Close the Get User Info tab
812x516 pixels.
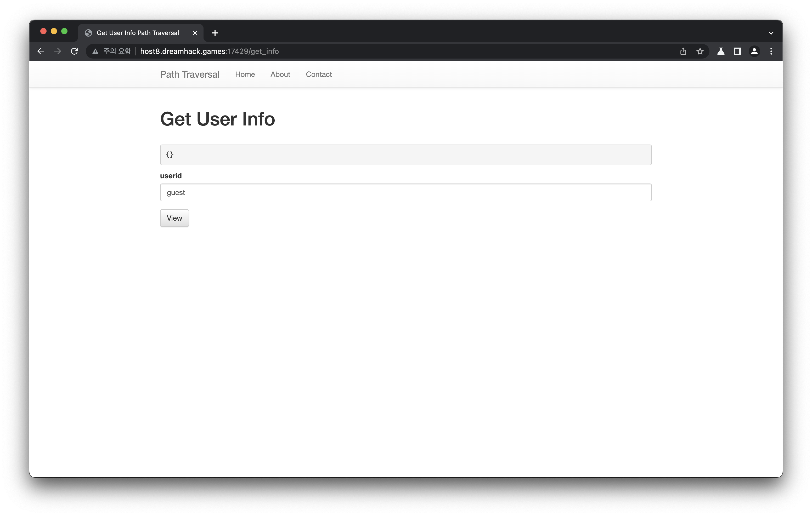click(195, 33)
